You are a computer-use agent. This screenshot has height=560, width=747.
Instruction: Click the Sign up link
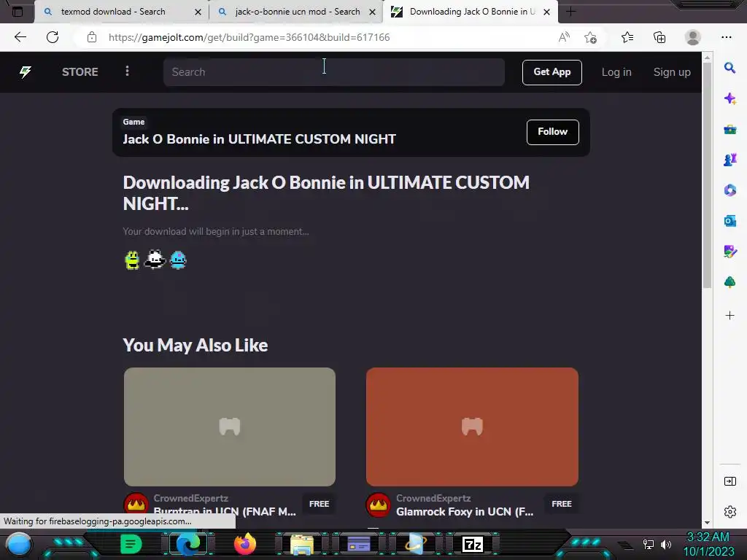click(x=672, y=72)
